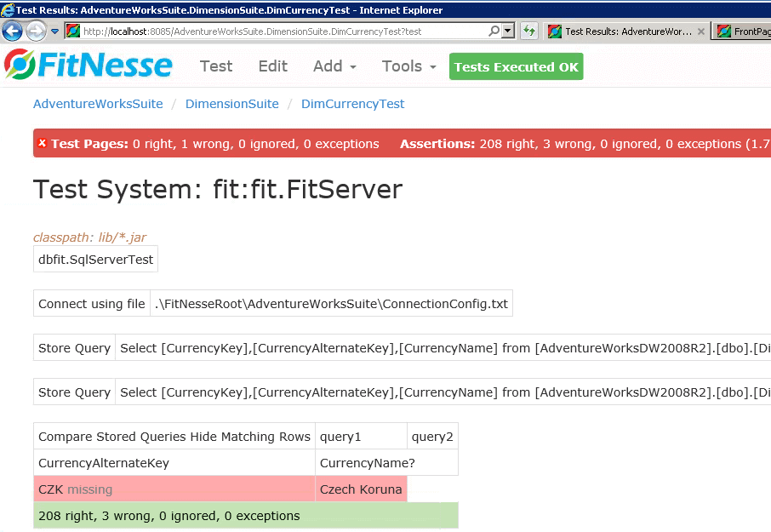Click the red error X icon in summary

[x=43, y=143]
